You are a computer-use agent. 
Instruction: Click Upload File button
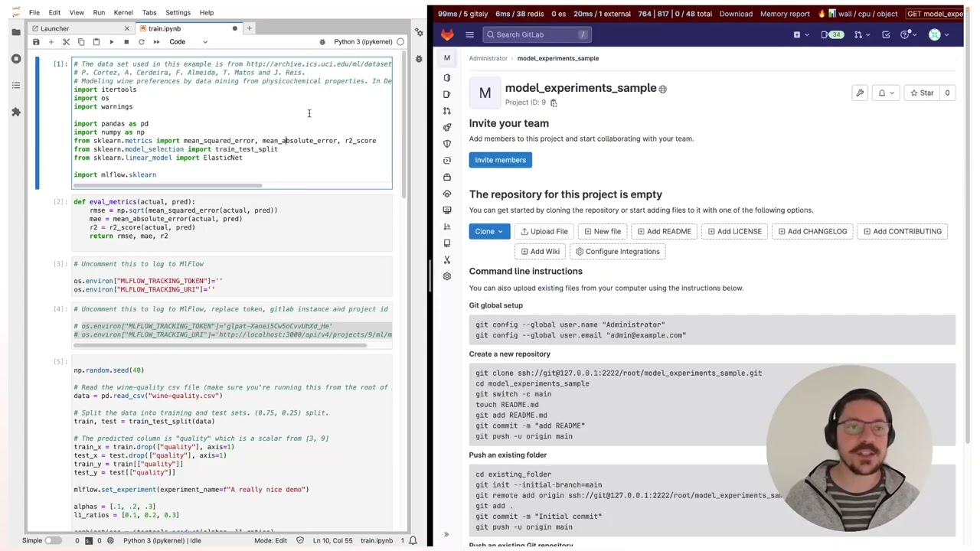pyautogui.click(x=544, y=231)
